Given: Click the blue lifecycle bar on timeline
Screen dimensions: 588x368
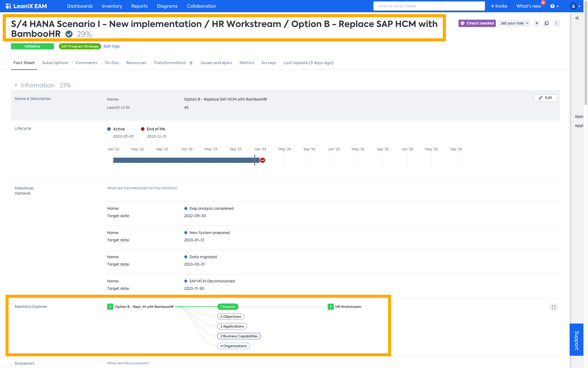Looking at the screenshot, I should (186, 160).
